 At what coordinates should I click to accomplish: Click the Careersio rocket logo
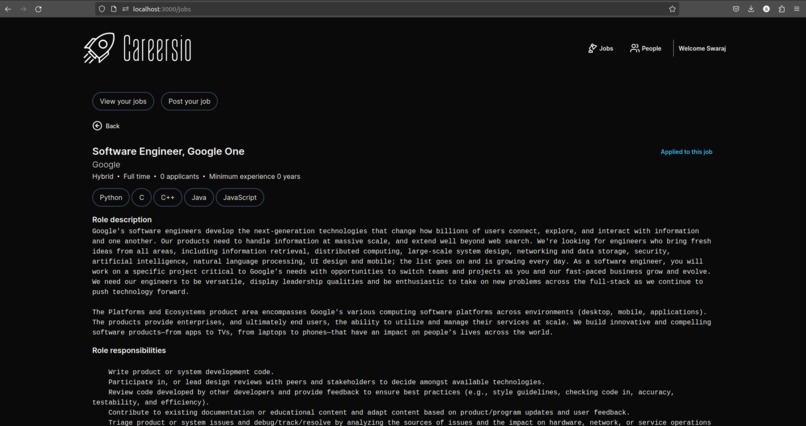[99, 48]
